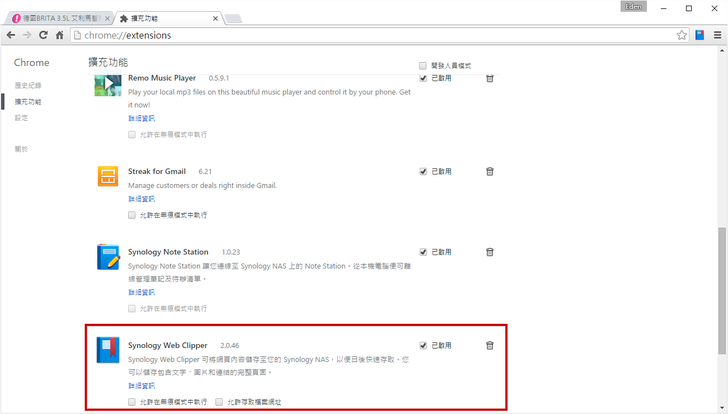
Task: Remove Synology Note Station with trash icon
Action: [489, 252]
